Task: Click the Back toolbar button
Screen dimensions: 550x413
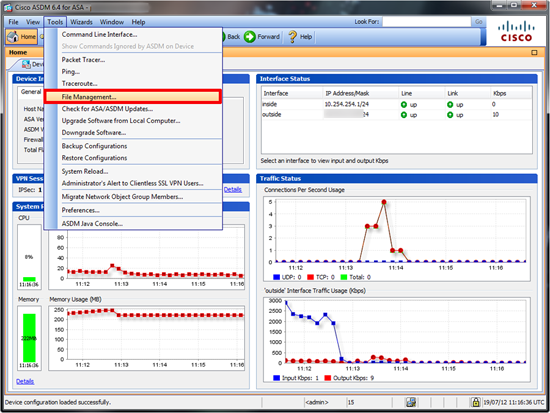Action: click(x=233, y=36)
